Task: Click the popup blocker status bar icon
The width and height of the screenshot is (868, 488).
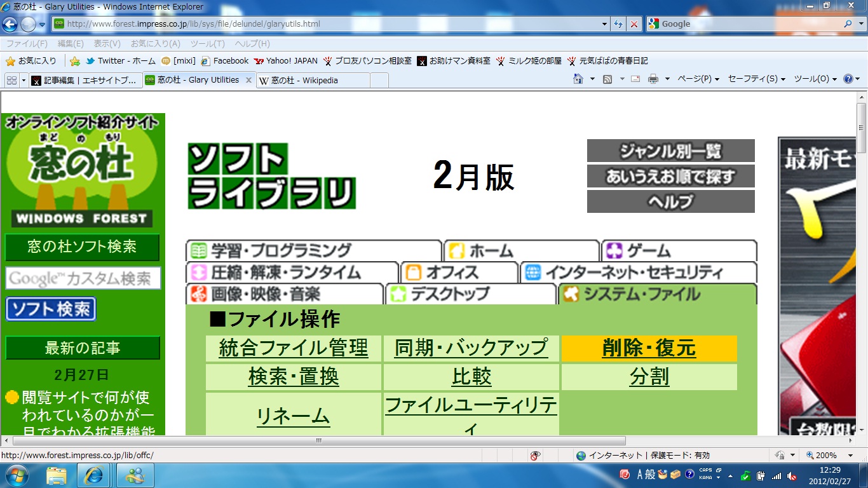Action: click(x=536, y=456)
